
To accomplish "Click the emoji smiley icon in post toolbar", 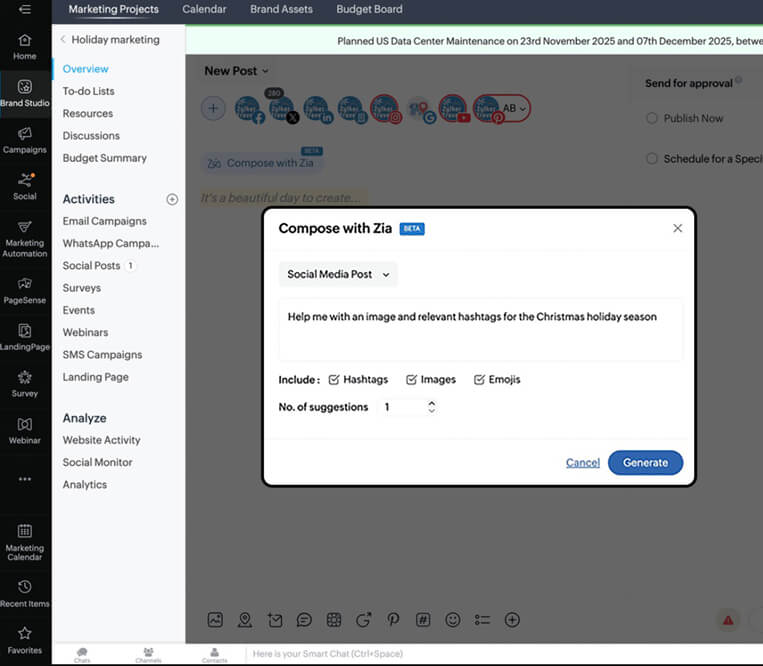I will [452, 620].
